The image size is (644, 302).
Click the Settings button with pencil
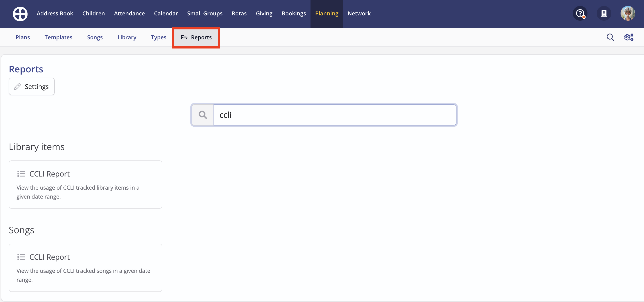(32, 86)
